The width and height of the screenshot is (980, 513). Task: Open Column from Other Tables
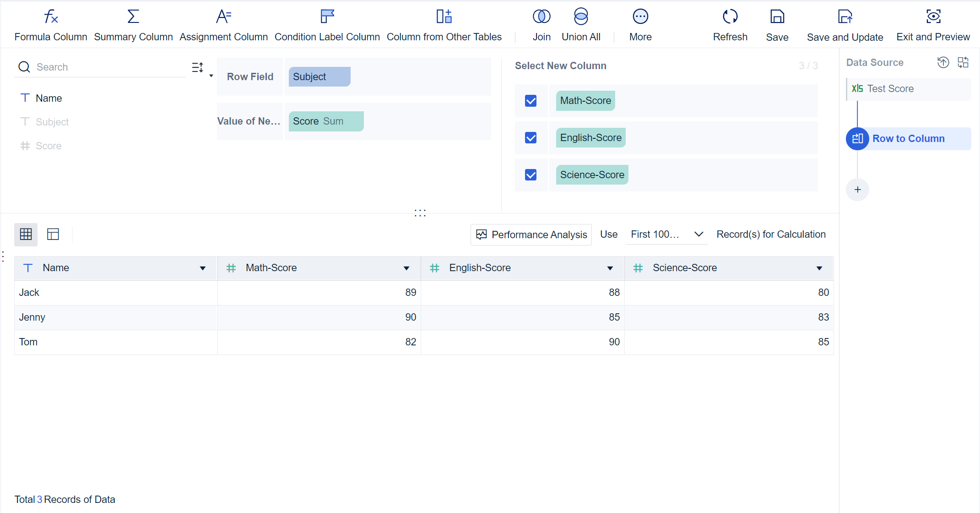tap(444, 26)
